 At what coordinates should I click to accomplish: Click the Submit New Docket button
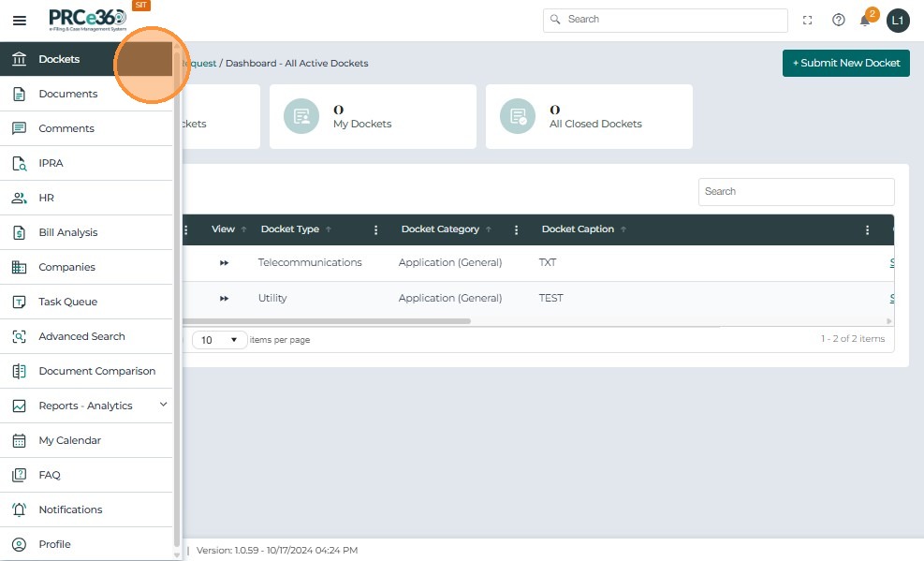tap(845, 63)
